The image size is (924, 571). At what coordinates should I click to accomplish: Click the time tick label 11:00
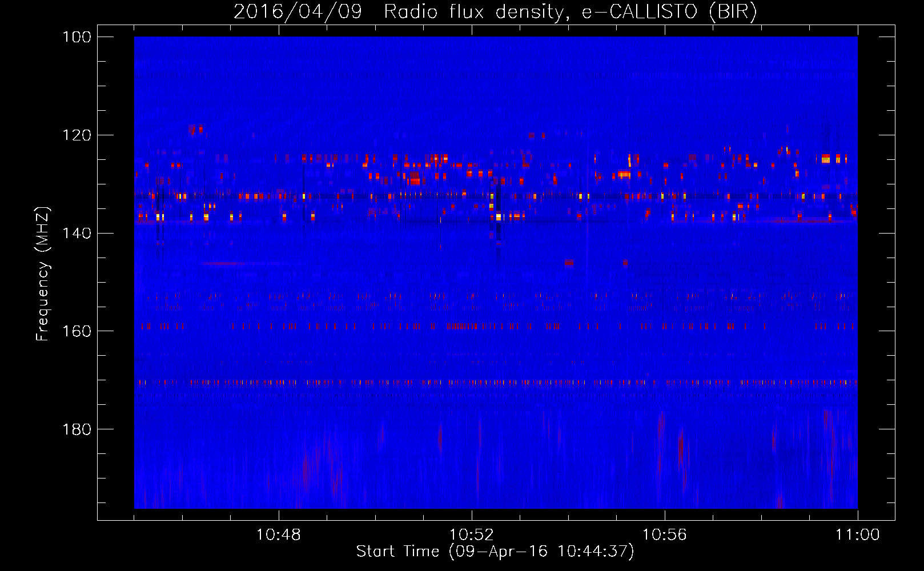click(x=858, y=535)
